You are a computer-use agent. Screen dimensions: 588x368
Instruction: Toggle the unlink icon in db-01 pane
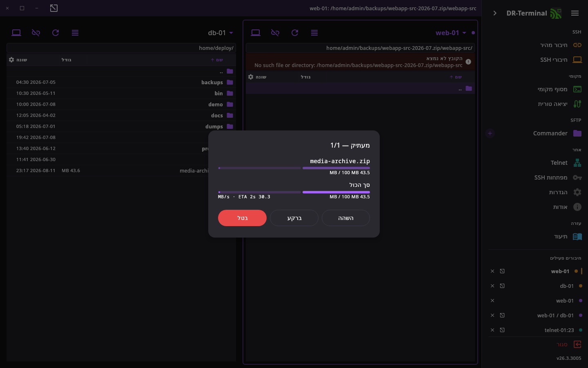(x=36, y=33)
